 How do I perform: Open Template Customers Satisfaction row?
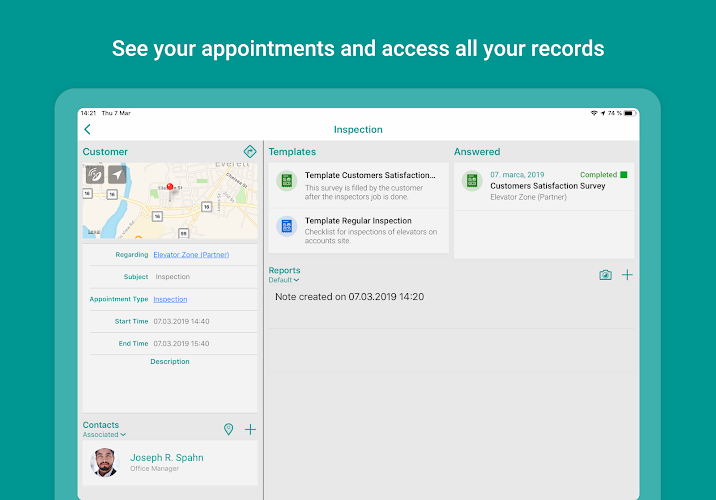358,185
